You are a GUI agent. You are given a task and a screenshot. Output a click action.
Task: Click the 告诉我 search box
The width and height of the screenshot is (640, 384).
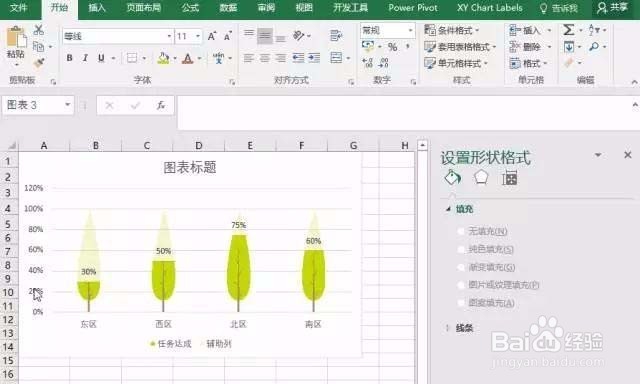559,8
